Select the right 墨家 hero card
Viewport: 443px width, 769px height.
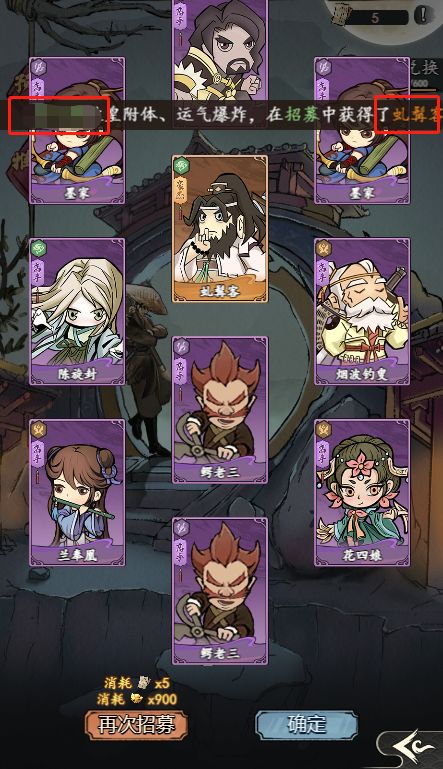pos(362,130)
